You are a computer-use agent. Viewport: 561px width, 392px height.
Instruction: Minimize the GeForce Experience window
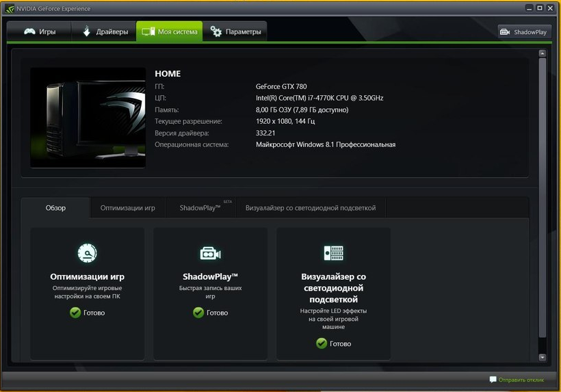pyautogui.click(x=529, y=8)
